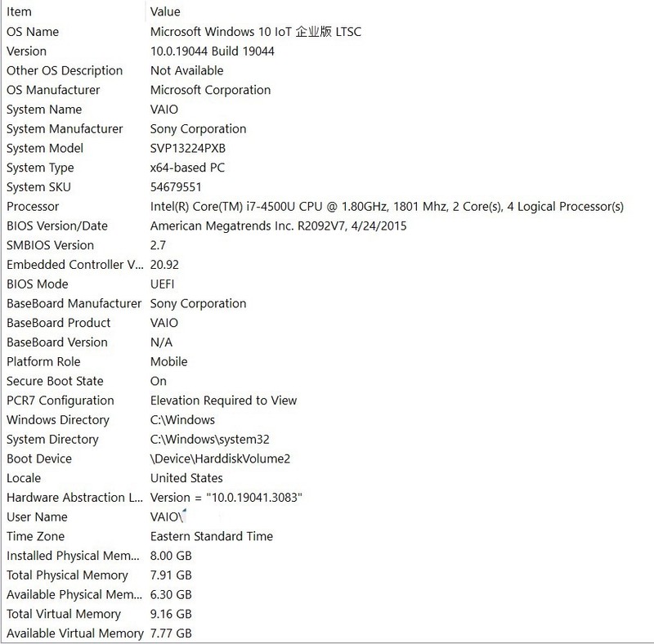The width and height of the screenshot is (654, 644).
Task: Select Platform Role row label
Action: pos(43,361)
